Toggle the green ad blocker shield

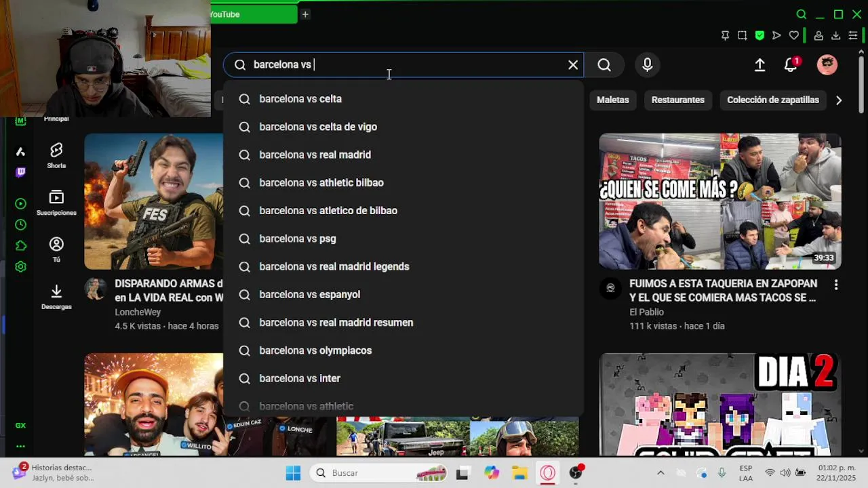759,35
